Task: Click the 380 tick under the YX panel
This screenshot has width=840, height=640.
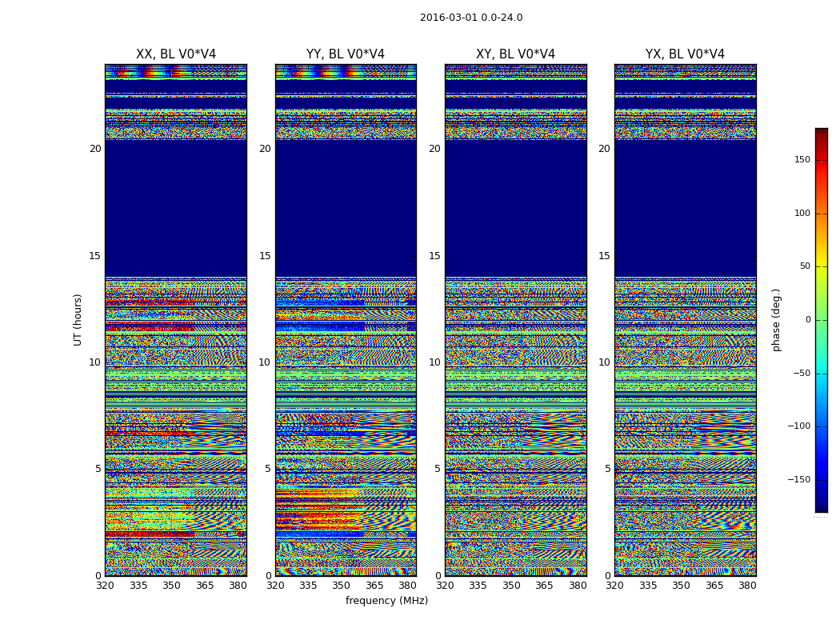Action: (x=747, y=586)
